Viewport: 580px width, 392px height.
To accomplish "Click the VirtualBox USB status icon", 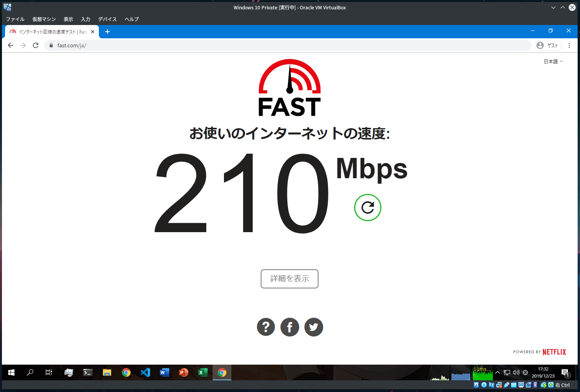I will 507,385.
